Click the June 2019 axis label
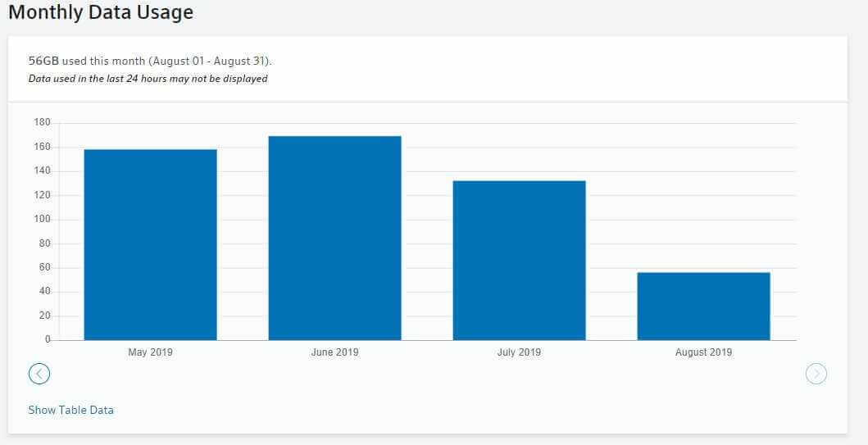868x445 pixels. coord(334,352)
